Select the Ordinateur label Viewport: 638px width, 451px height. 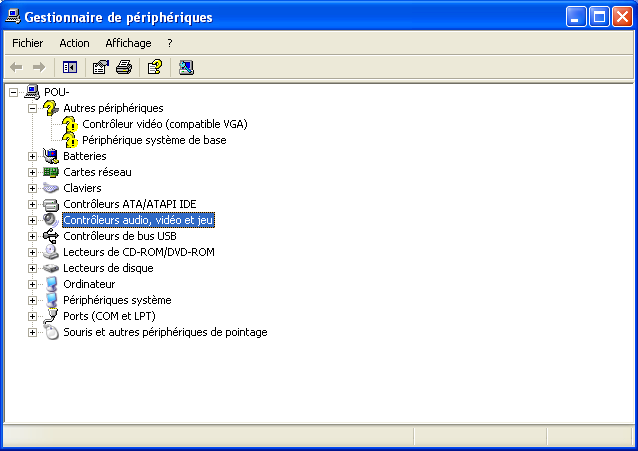[x=89, y=284]
